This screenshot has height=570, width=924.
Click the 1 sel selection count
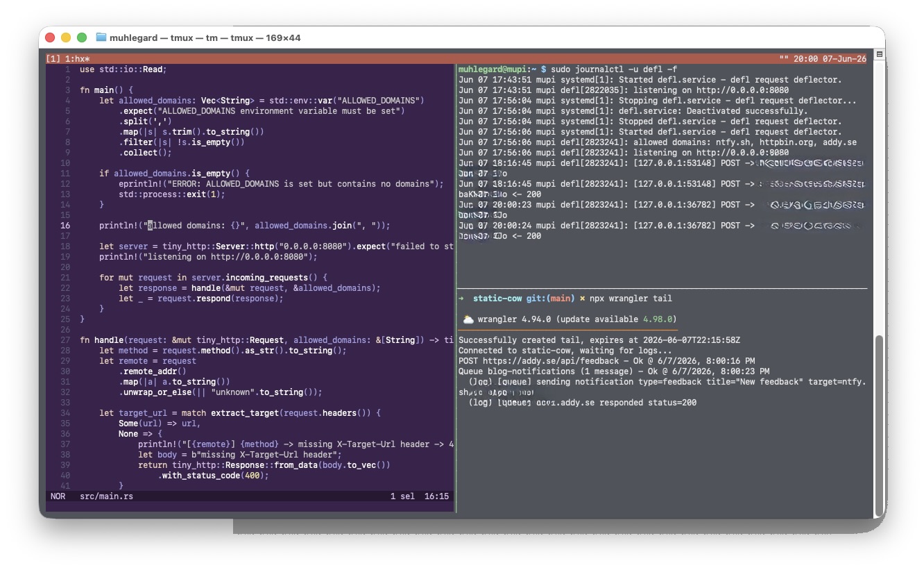tap(402, 496)
